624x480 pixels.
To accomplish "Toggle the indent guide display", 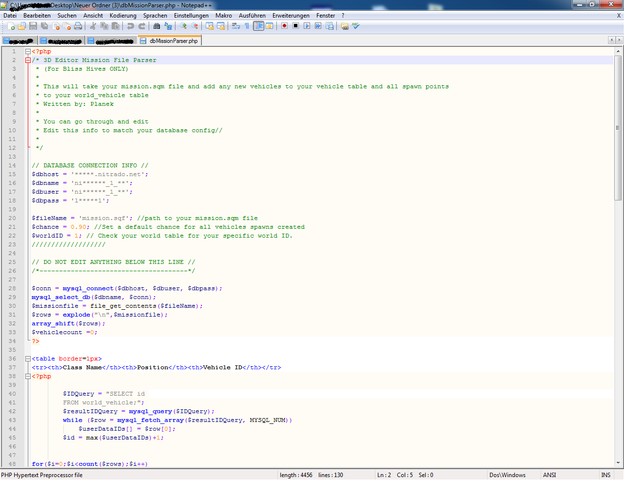I will (x=258, y=26).
